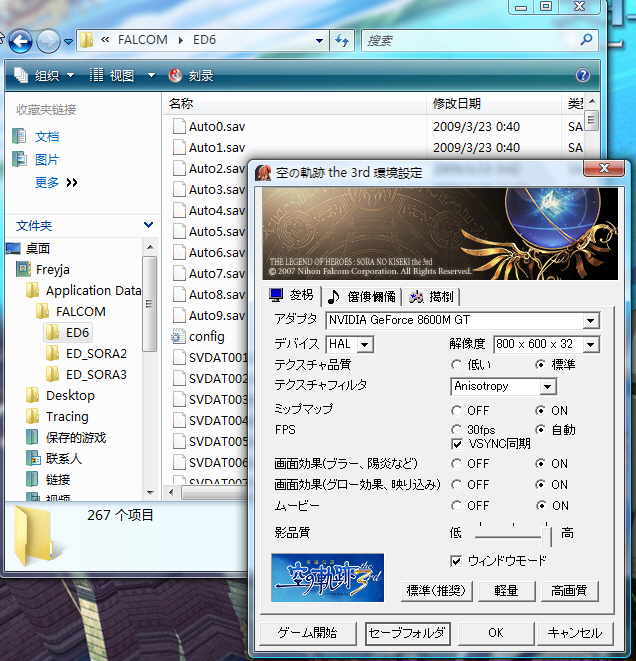The height and width of the screenshot is (661, 636).
Task: Select the config file gear icon
Action: coord(178,336)
